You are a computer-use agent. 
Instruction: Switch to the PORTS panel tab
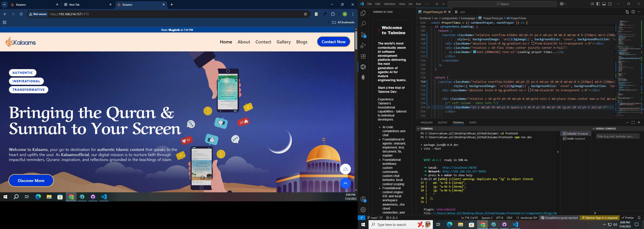pos(473,123)
